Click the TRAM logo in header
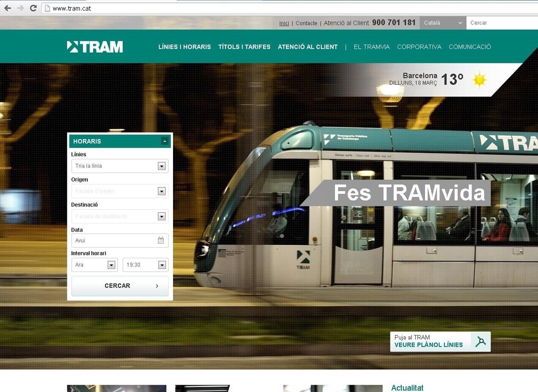The width and height of the screenshot is (538, 392). click(95, 47)
